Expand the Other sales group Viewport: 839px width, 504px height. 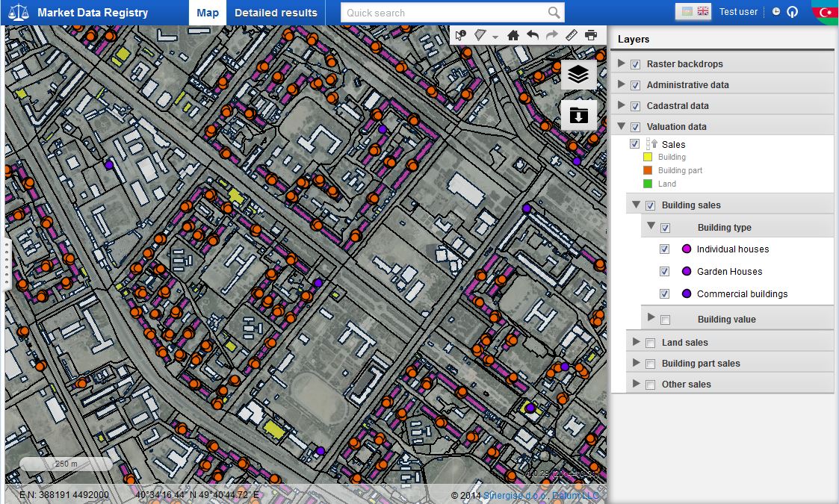(636, 383)
